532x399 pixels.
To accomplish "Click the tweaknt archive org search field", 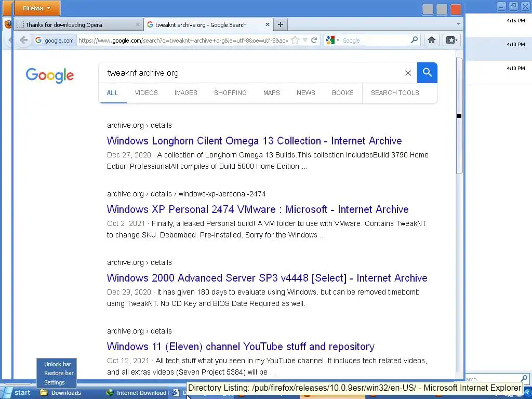I will (251, 73).
